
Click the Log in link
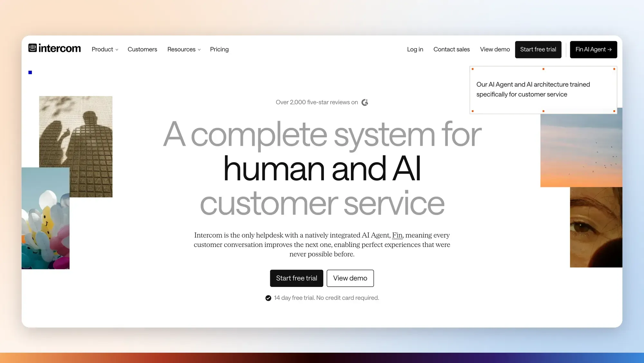(x=415, y=49)
